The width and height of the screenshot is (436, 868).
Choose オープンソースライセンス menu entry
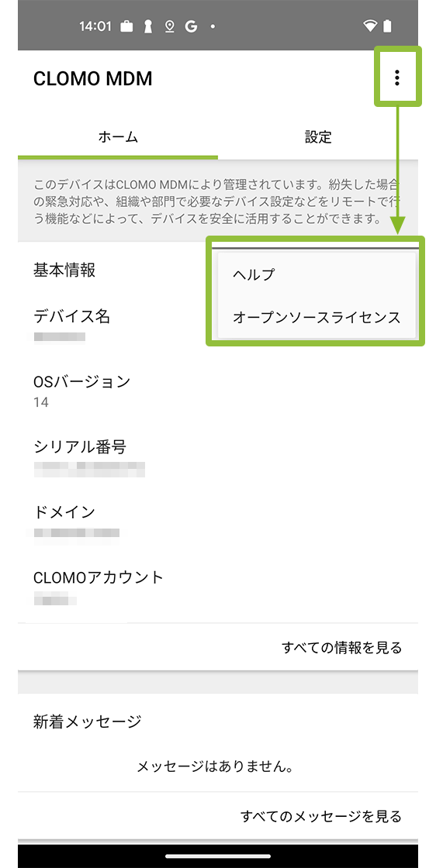pos(317,317)
